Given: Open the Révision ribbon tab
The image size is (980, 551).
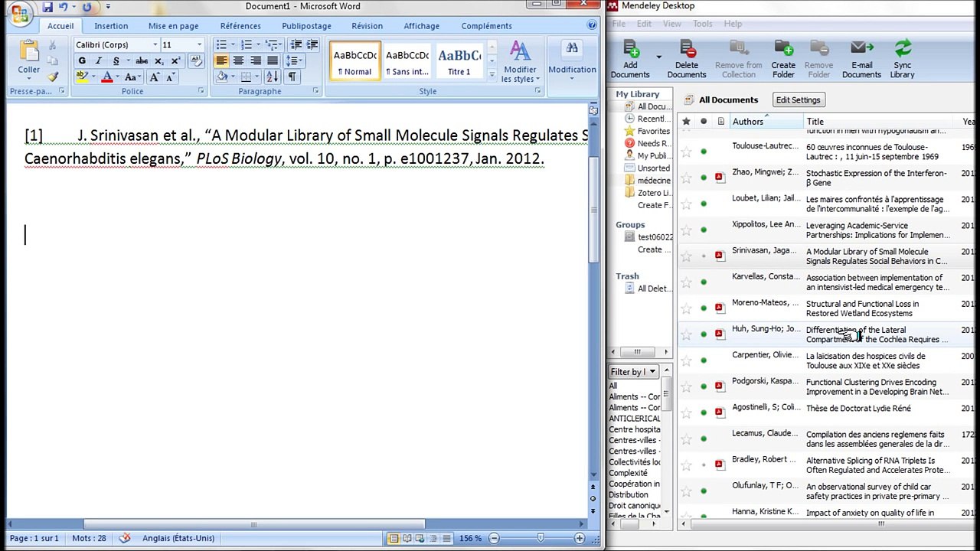Looking at the screenshot, I should tap(367, 26).
